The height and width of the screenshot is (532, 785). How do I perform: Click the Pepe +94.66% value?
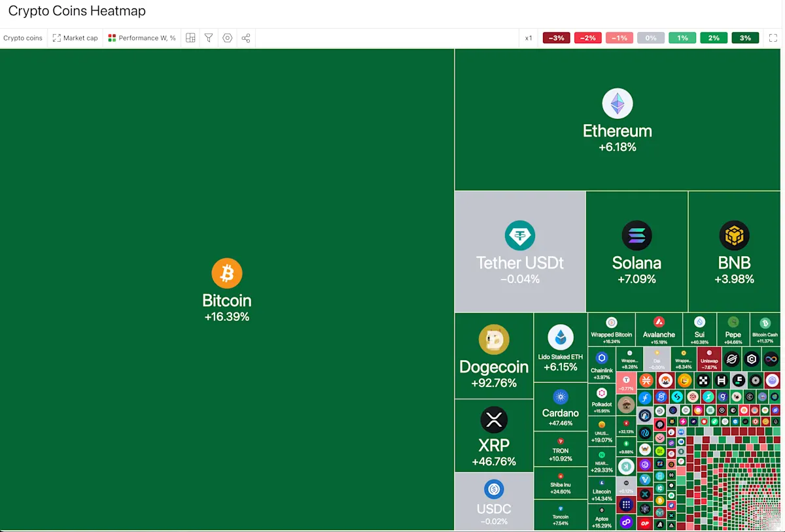click(733, 342)
